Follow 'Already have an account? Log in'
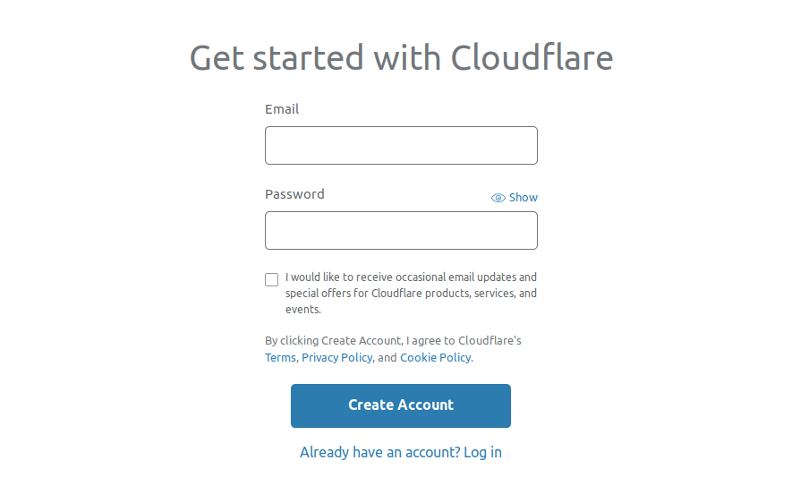 [x=401, y=452]
